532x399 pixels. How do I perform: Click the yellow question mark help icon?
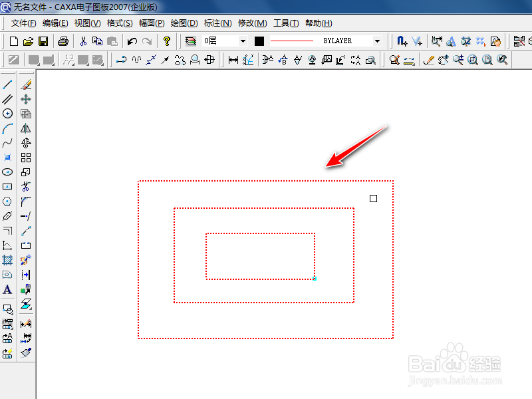pos(167,41)
